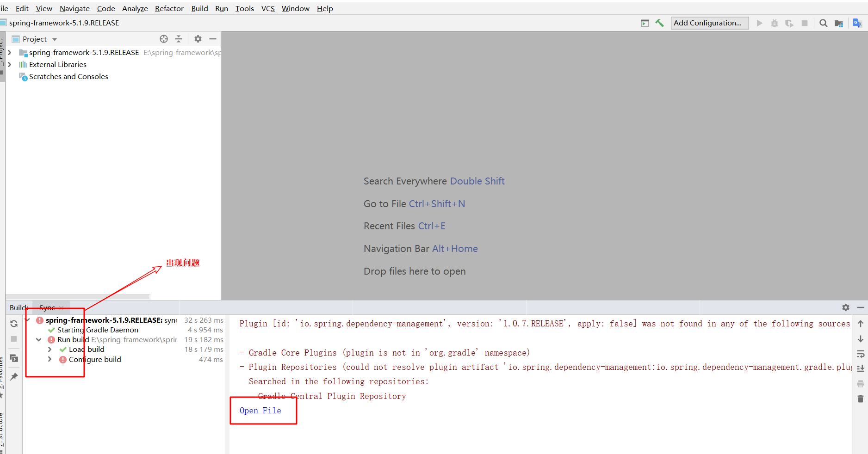Click the spring-framework-5.1.9.RELEASE breadcrumb in navigation bar
This screenshot has height=454, width=868.
(64, 23)
